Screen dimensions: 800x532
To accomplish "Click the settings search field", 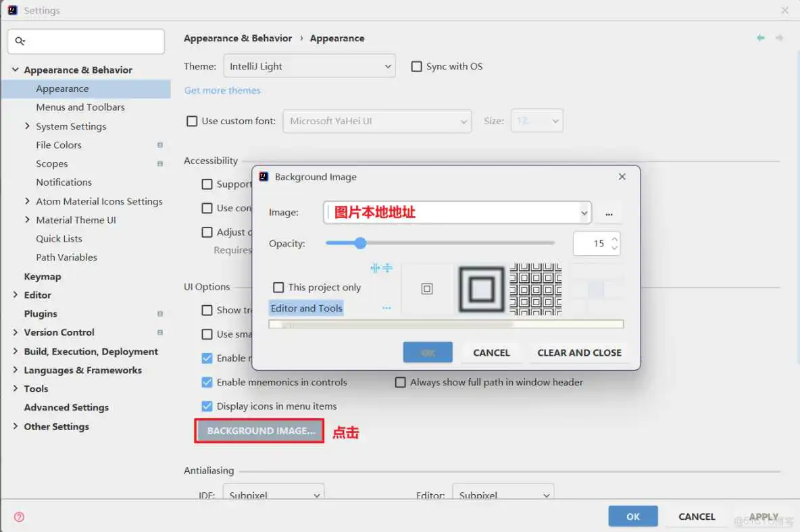I will click(86, 41).
